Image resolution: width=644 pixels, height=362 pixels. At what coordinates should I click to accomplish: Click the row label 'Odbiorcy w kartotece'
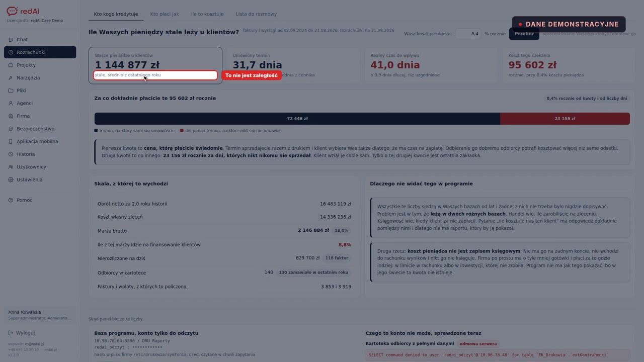tap(122, 273)
